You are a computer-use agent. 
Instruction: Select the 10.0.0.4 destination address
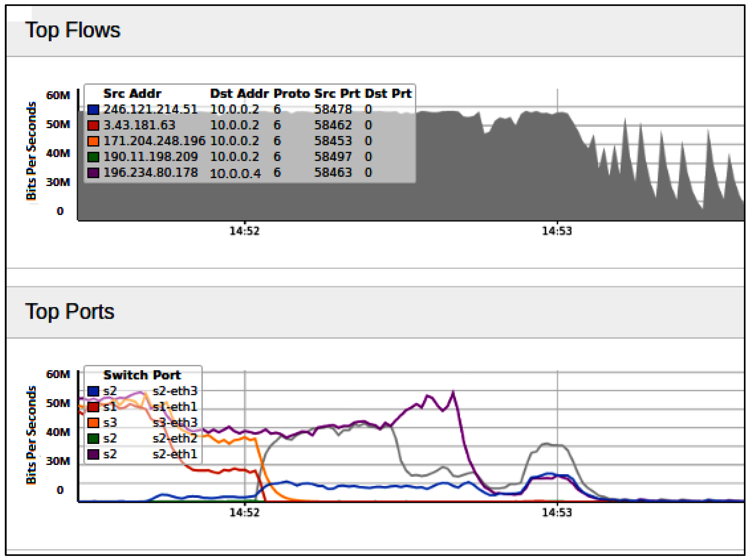235,174
